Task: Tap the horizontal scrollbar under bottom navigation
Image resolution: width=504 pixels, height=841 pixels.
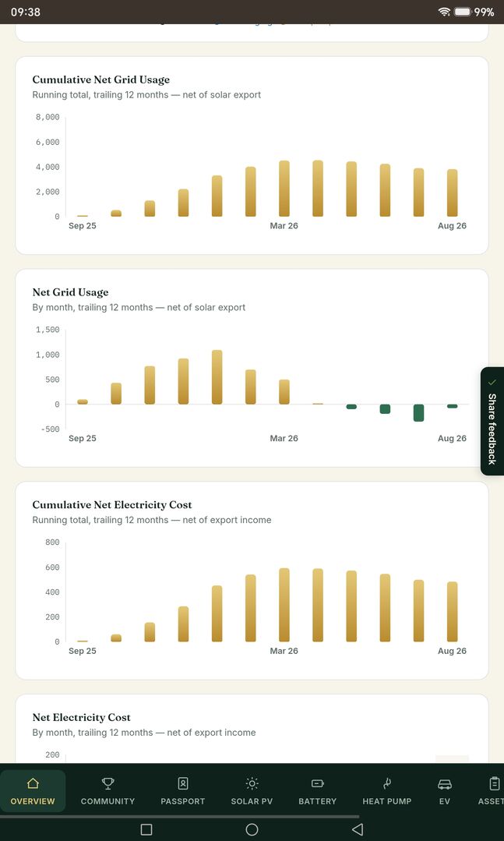Action: [x=180, y=817]
